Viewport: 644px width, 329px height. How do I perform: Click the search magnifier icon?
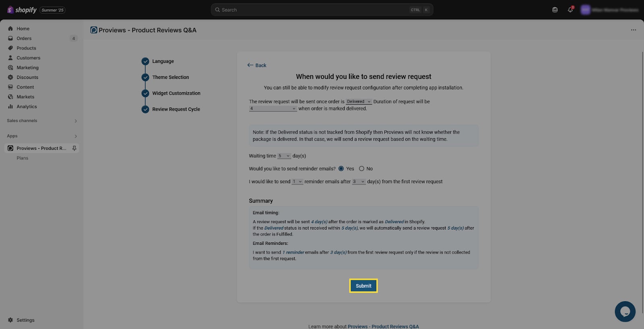click(x=217, y=10)
